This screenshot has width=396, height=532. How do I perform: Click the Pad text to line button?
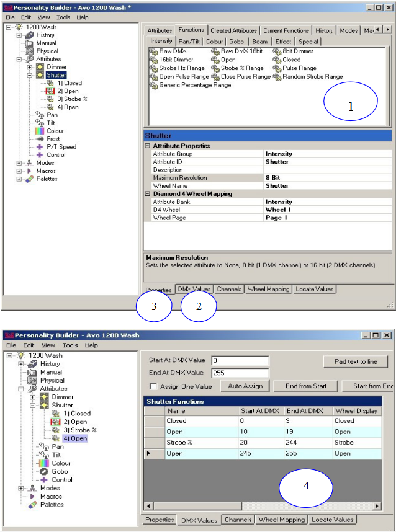356,361
